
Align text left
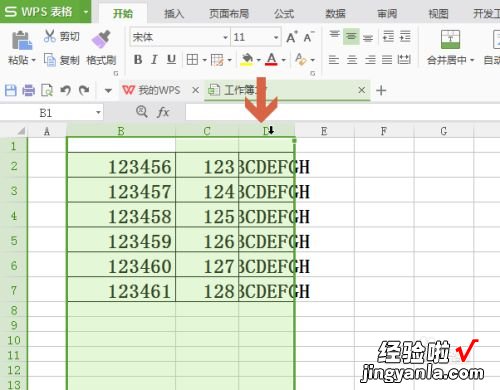tap(334, 60)
